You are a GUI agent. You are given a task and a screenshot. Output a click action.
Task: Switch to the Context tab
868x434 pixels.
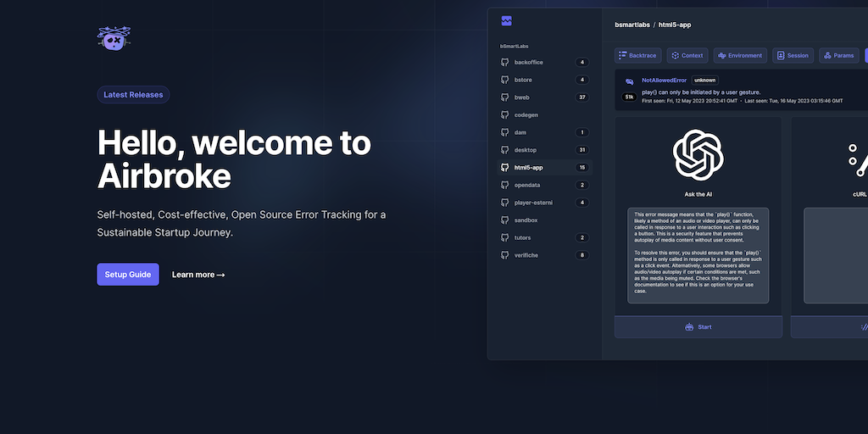pyautogui.click(x=687, y=56)
